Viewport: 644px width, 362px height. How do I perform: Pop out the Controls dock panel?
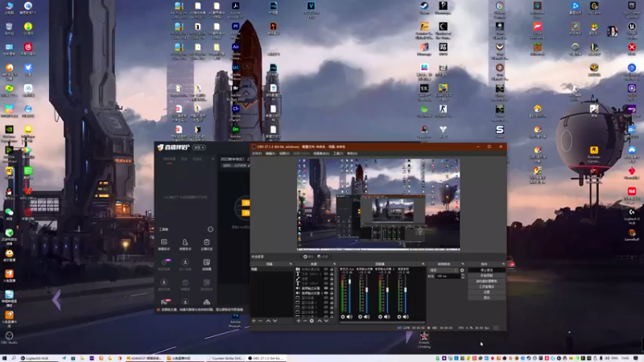pyautogui.click(x=503, y=264)
